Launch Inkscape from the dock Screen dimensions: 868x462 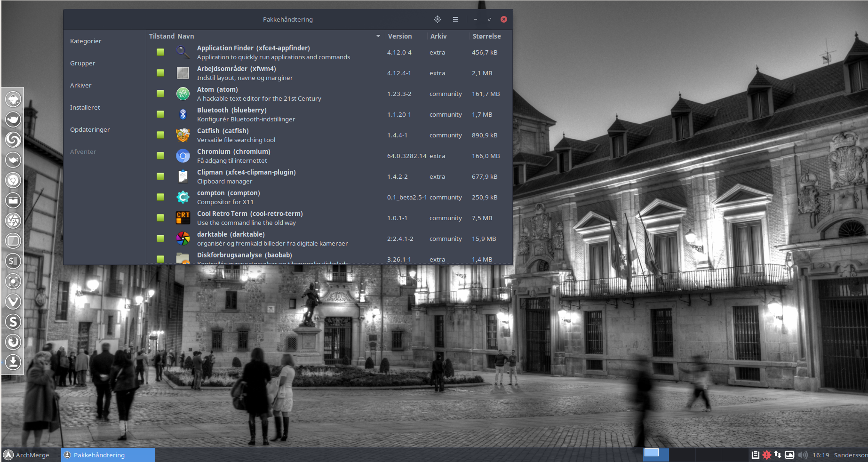13,99
